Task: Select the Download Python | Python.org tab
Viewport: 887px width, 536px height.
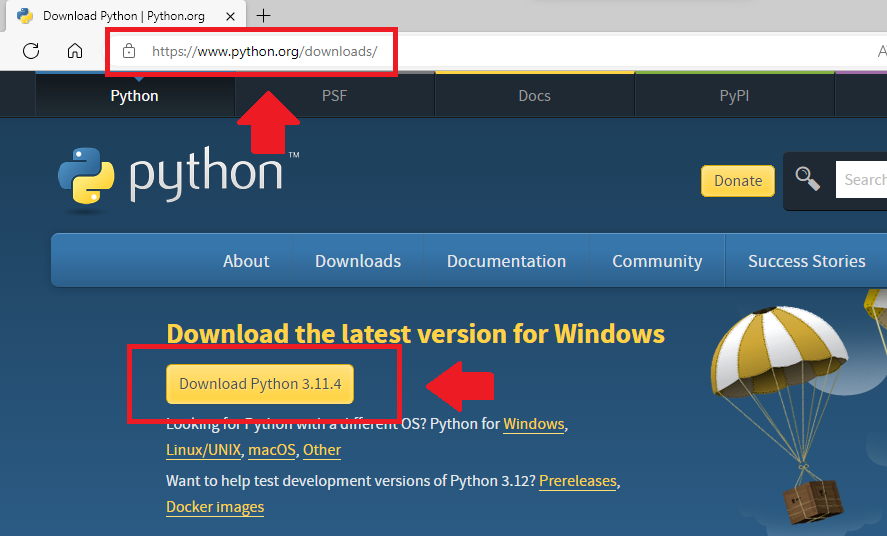Action: click(x=126, y=16)
